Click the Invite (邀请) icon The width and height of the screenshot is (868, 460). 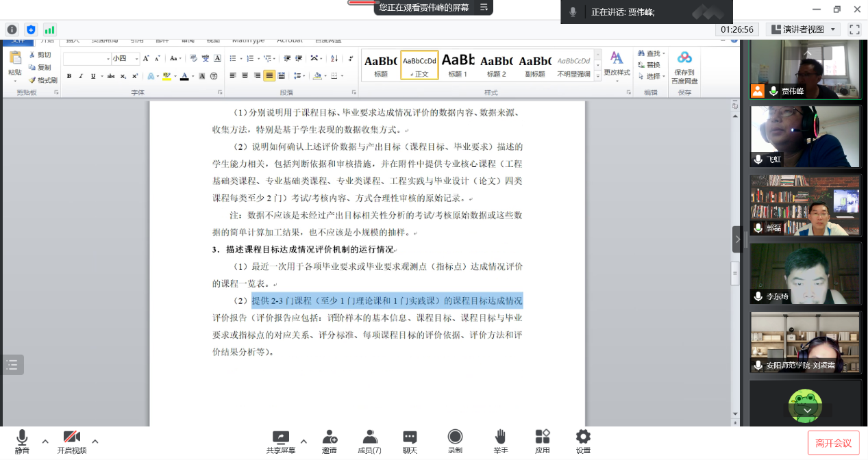coord(330,441)
